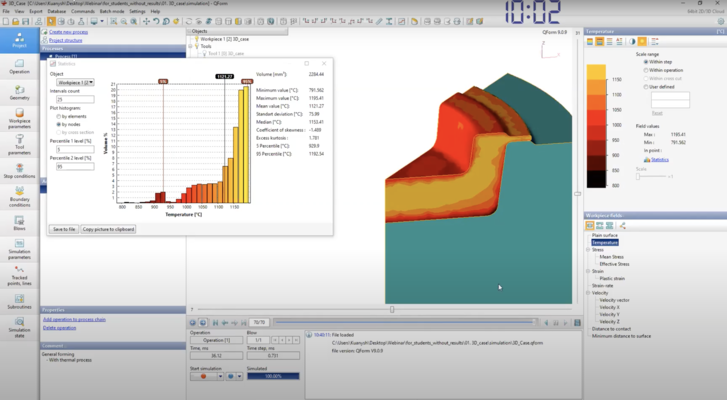
Task: Open the Export menu
Action: point(36,11)
